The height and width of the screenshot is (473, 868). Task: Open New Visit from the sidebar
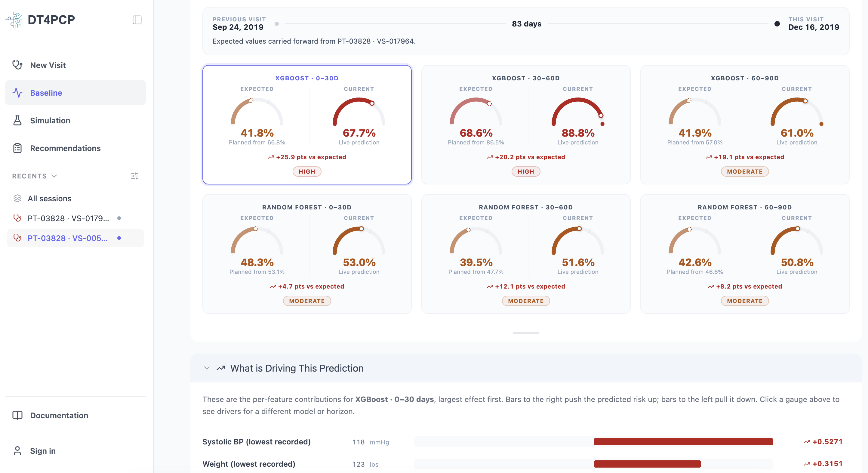[x=75, y=65]
